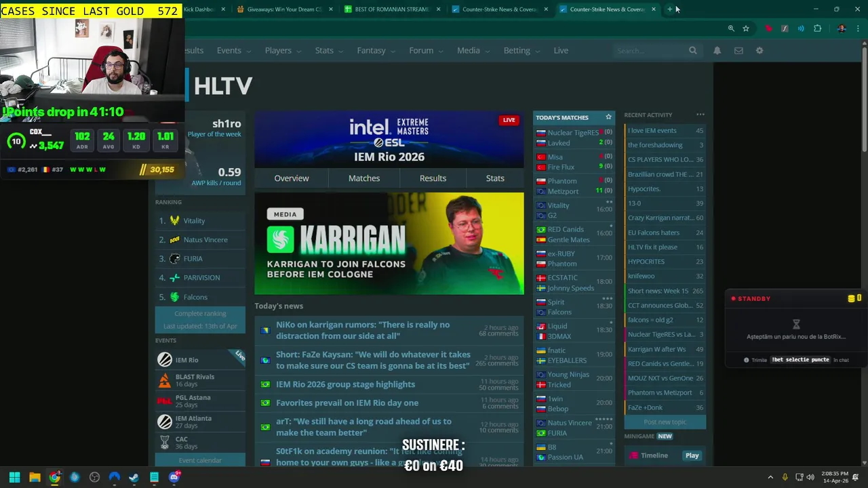Expand the Media dropdown menu
868x488 pixels.
473,50
